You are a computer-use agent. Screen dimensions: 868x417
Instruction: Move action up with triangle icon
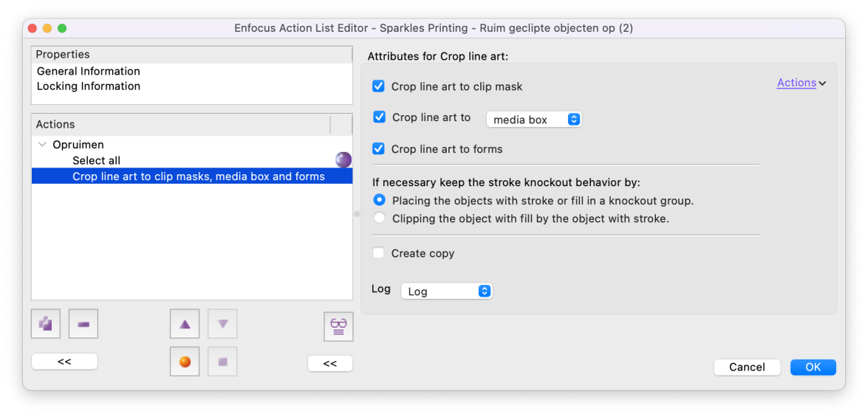[x=185, y=323]
